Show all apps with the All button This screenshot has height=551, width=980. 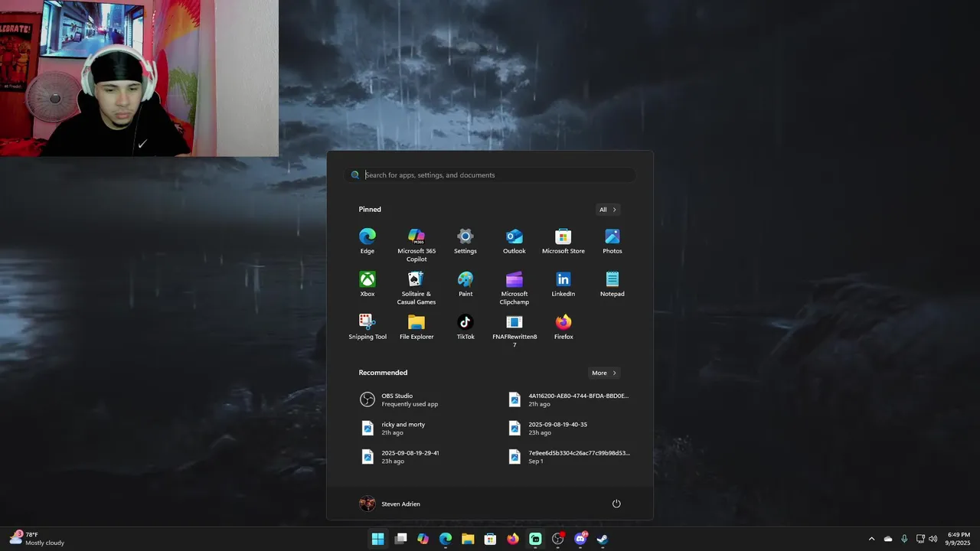608,210
